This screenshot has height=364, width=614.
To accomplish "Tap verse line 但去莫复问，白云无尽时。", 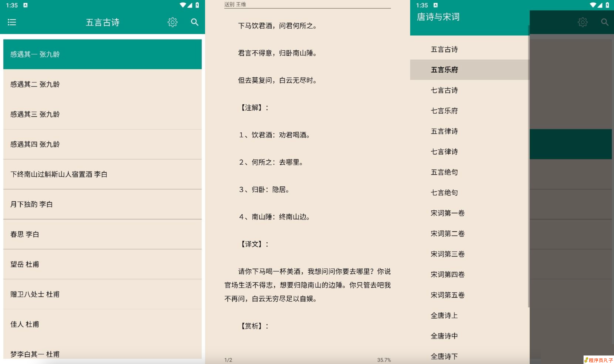I will pos(277,80).
